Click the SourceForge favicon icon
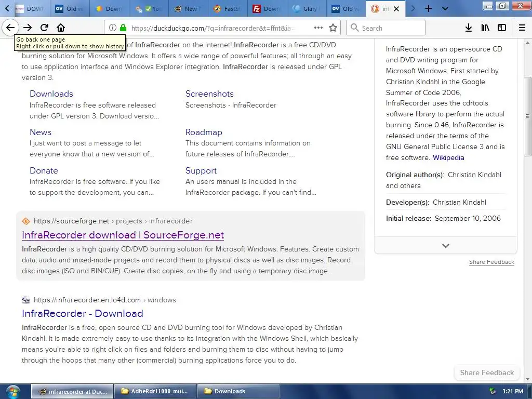This screenshot has width=532, height=399. pyautogui.click(x=26, y=221)
